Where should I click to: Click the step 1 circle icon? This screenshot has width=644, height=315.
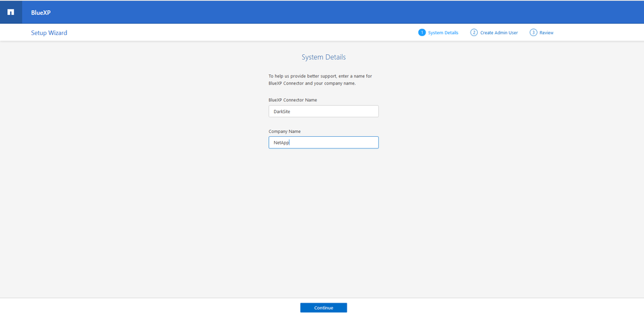pos(422,32)
